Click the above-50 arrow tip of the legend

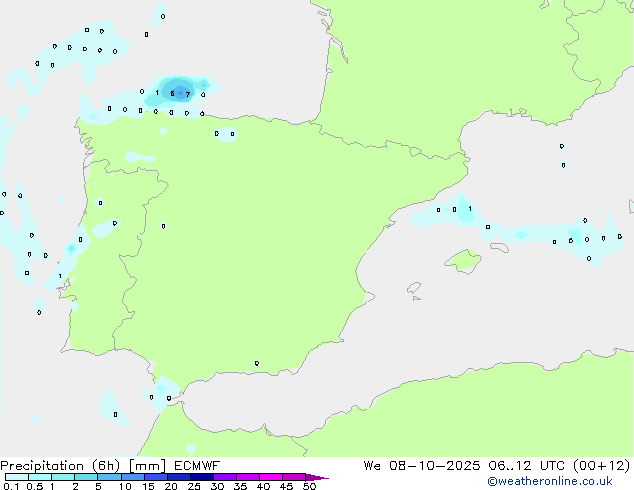(317, 477)
